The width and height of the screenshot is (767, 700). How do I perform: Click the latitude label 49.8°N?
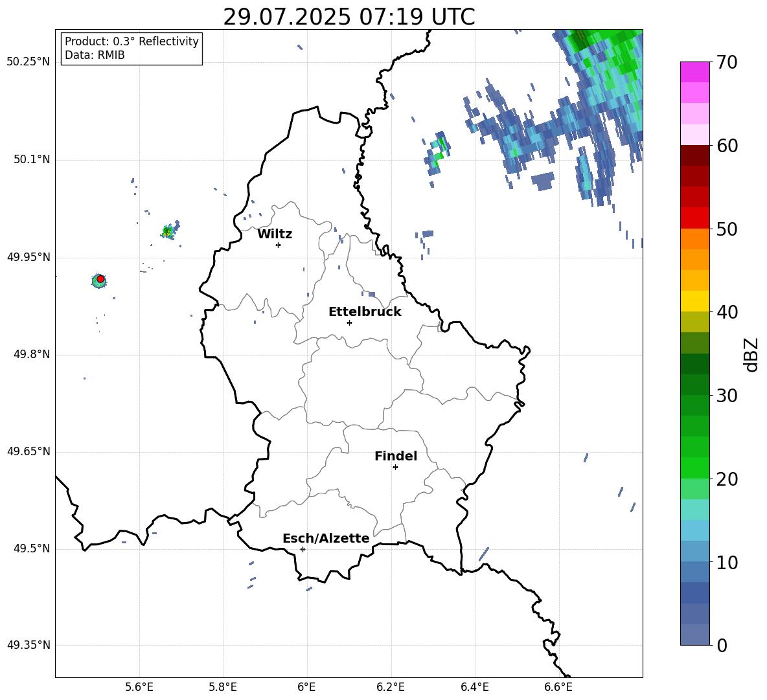(31, 354)
